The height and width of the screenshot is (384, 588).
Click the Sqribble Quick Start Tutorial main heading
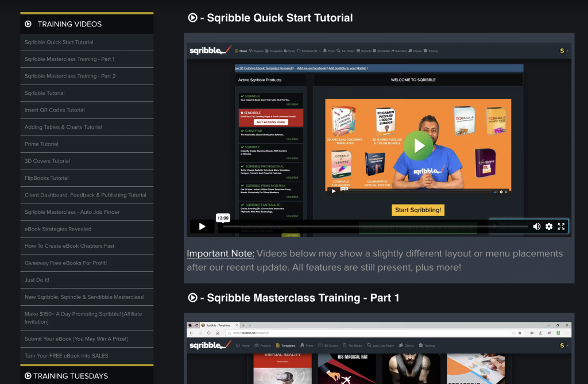280,18
